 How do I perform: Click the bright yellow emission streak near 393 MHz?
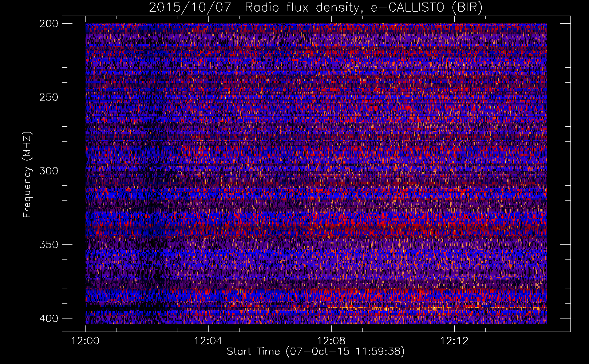click(437, 308)
